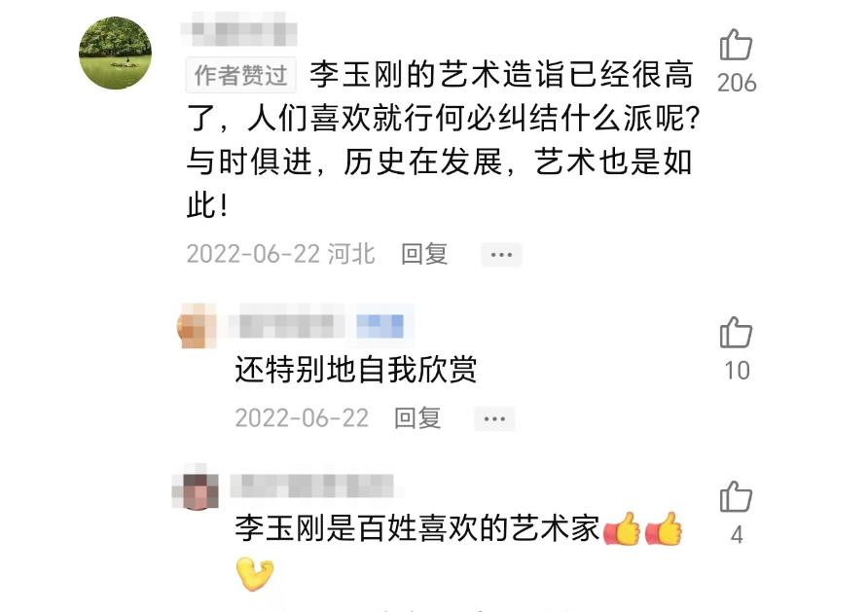This screenshot has width=868, height=612.
Task: Open more options on the 河北 comment
Action: click(501, 255)
